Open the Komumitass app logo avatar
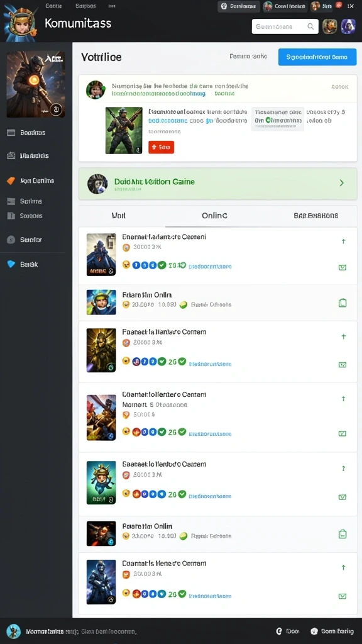The width and height of the screenshot is (362, 644). 20,24
